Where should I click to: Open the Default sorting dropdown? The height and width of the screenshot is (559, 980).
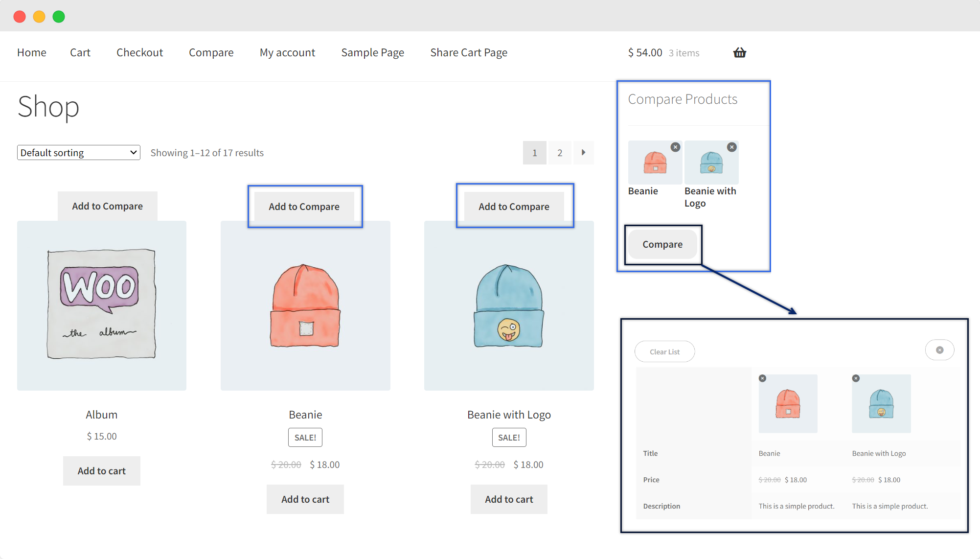pos(78,153)
